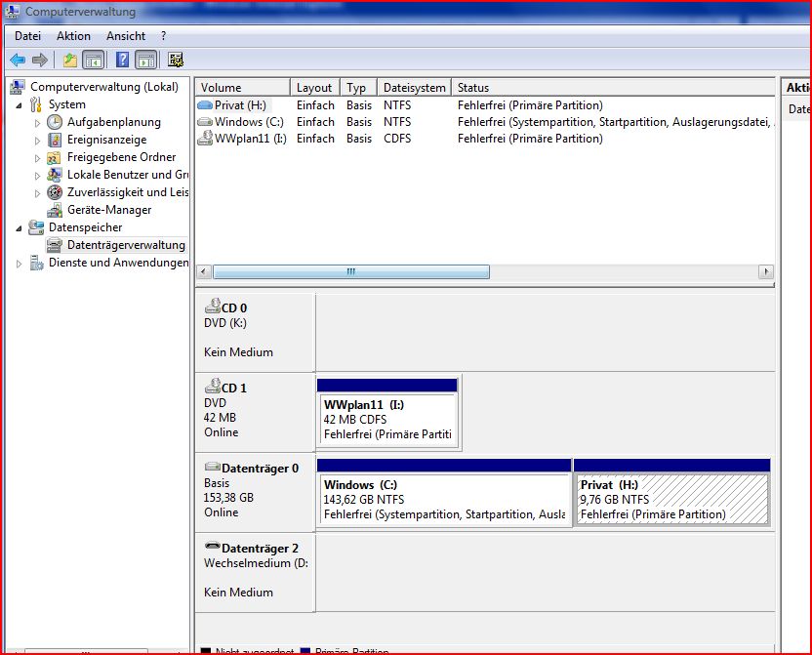Click the volume list horizontal scrollbar thumb
The height and width of the screenshot is (655, 812).
[351, 271]
